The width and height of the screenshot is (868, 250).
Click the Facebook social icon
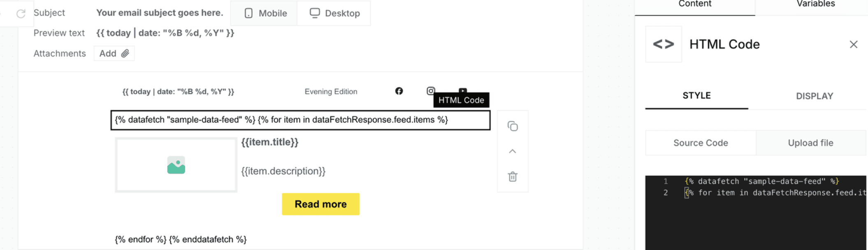point(399,91)
